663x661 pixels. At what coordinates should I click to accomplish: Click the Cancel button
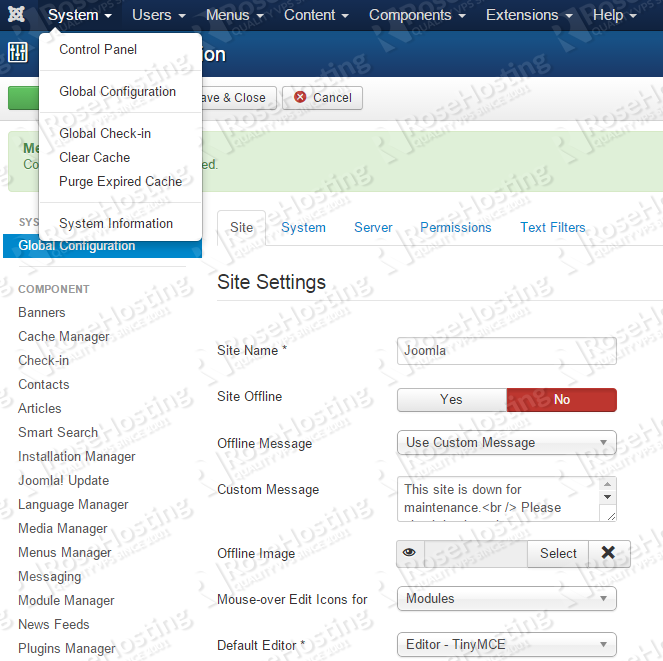(x=323, y=98)
